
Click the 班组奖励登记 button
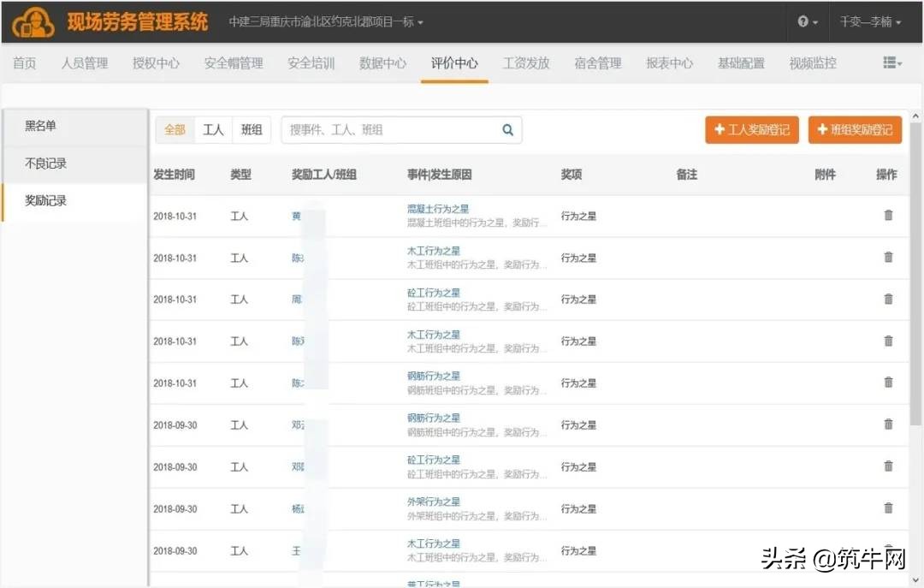855,129
